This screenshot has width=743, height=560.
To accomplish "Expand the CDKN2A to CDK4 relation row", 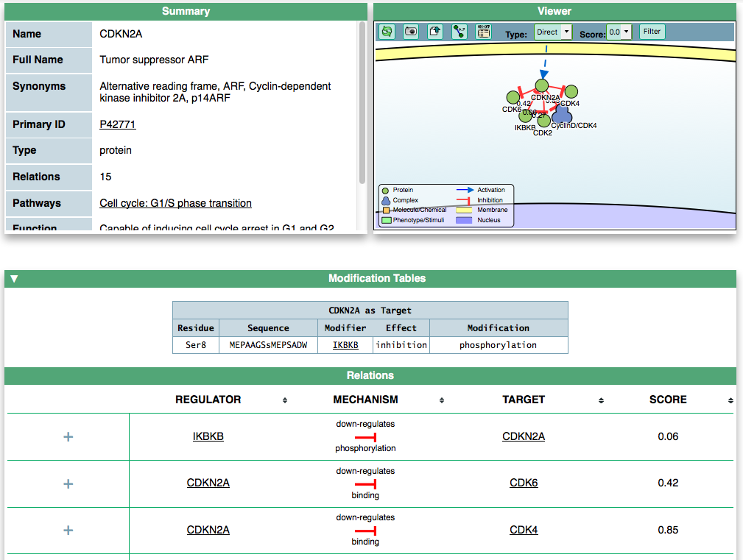I will pos(68,530).
